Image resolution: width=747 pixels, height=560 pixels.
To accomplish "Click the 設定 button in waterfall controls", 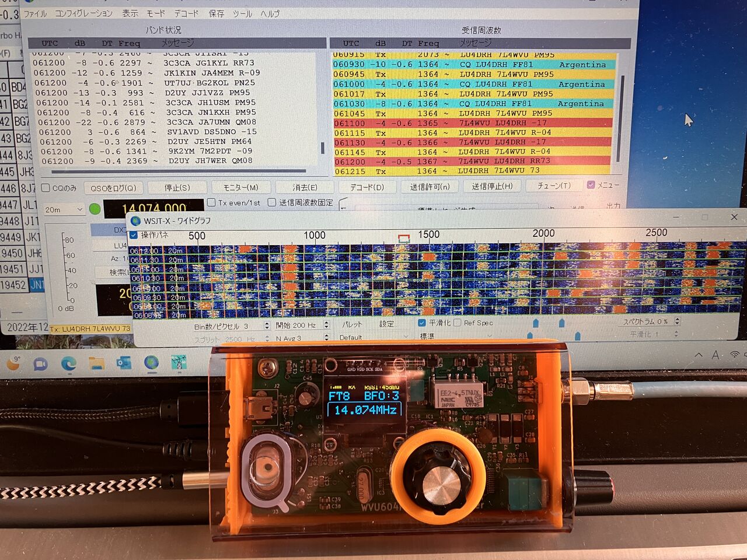I will tap(386, 324).
